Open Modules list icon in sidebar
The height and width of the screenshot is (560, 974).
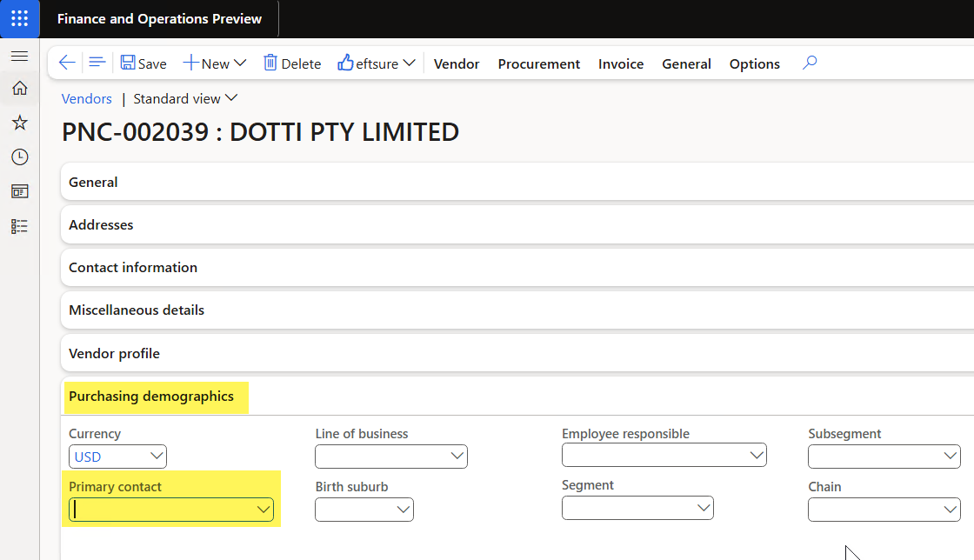[x=20, y=226]
